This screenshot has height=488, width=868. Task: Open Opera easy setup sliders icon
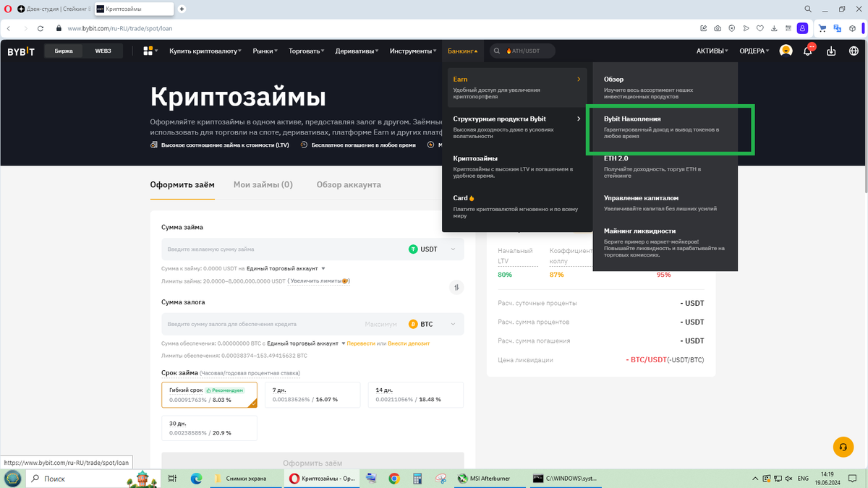tap(788, 28)
